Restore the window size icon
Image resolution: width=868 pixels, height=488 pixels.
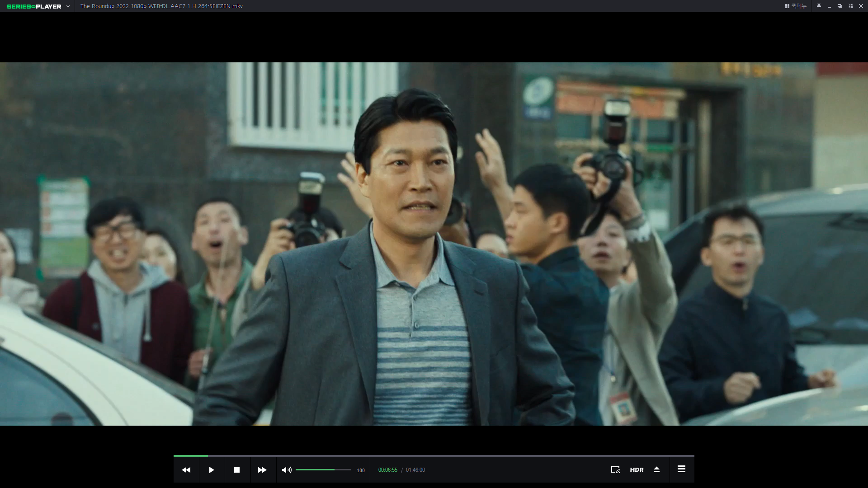tap(840, 6)
